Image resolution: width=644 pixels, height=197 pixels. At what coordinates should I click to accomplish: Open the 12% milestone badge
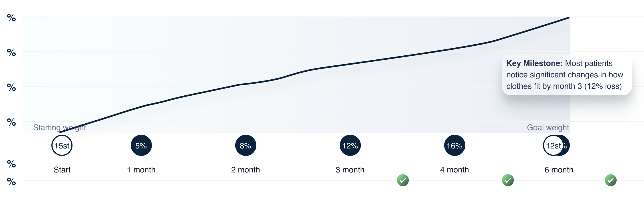[x=350, y=145]
